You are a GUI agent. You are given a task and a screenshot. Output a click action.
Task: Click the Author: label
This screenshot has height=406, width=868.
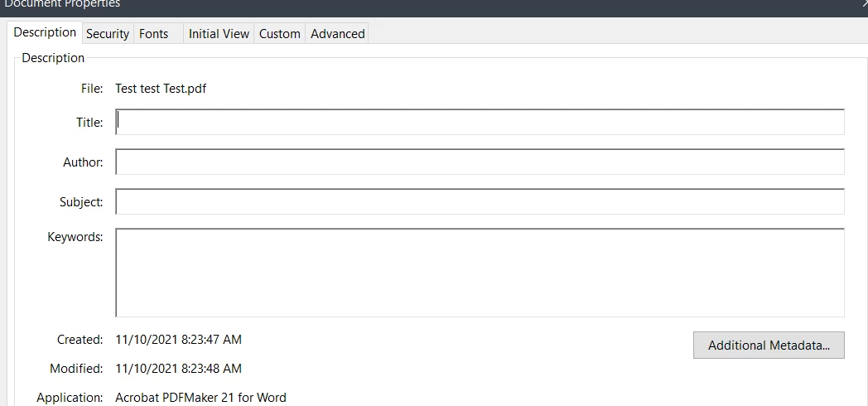(83, 162)
